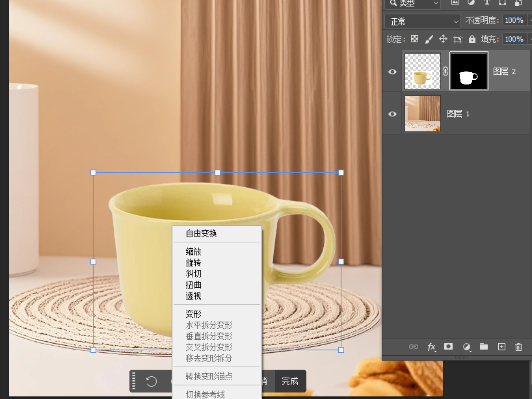Click the 图层 1 layer name
This screenshot has height=399, width=532.
click(458, 114)
